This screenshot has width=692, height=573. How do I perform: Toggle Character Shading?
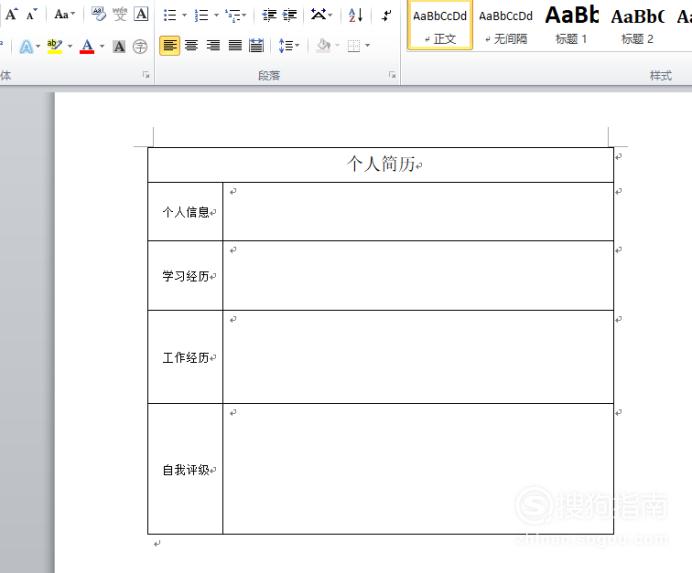[119, 46]
